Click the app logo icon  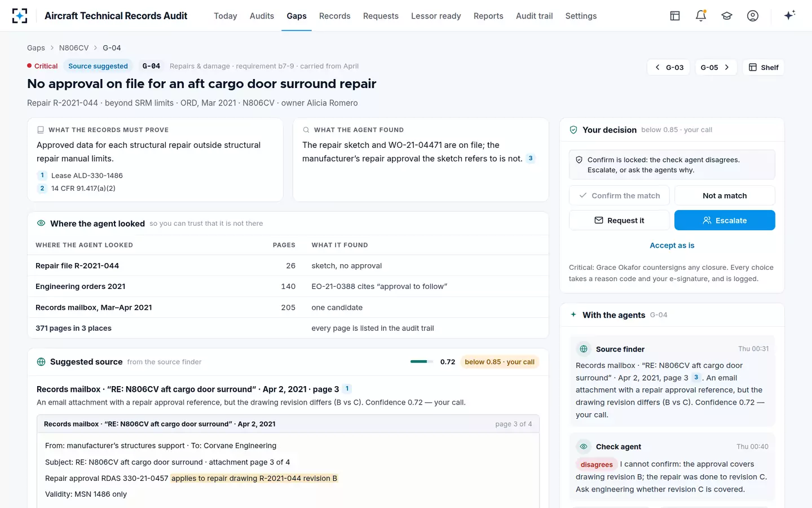coord(20,16)
